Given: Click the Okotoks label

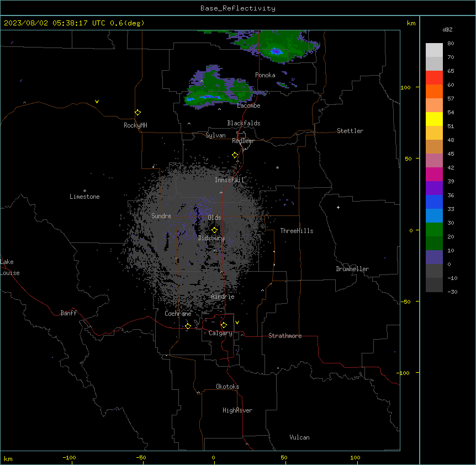Looking at the screenshot, I should (228, 387).
